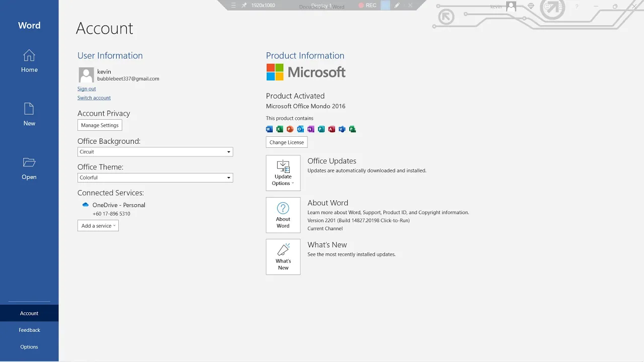644x362 pixels.
Task: Click the OneNote product icon
Action: click(310, 129)
